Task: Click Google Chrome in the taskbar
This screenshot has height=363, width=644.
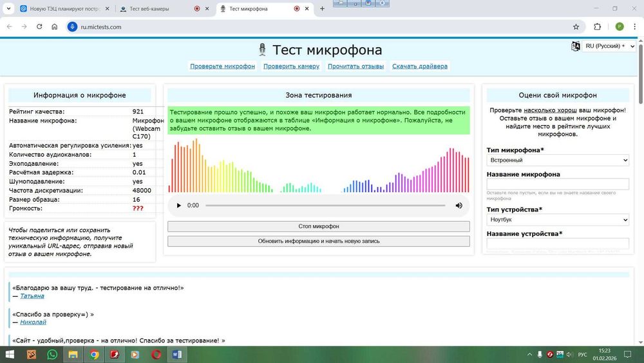Action: pyautogui.click(x=94, y=355)
